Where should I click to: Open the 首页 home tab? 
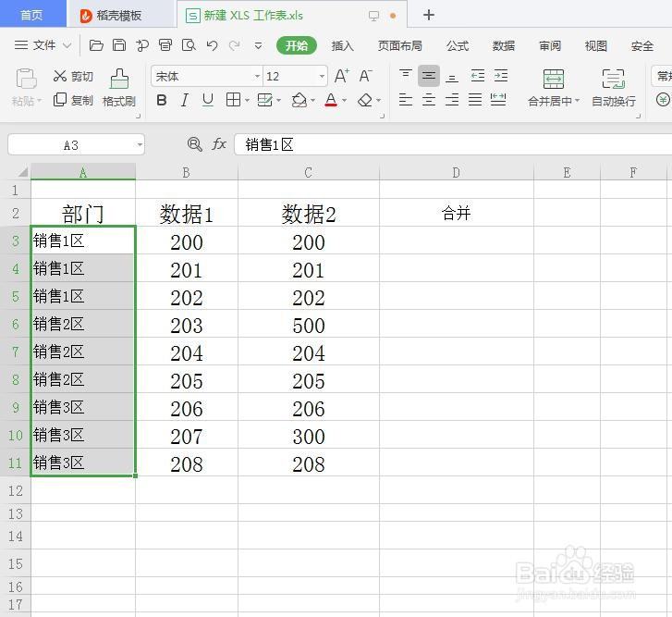coord(32,15)
